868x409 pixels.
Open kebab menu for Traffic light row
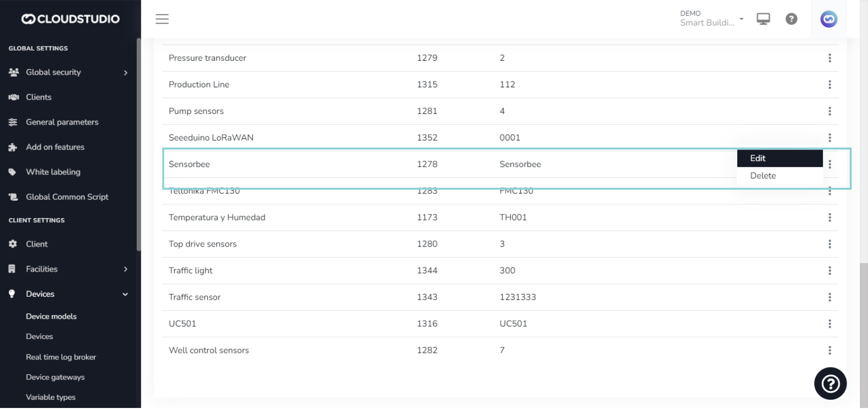click(829, 271)
